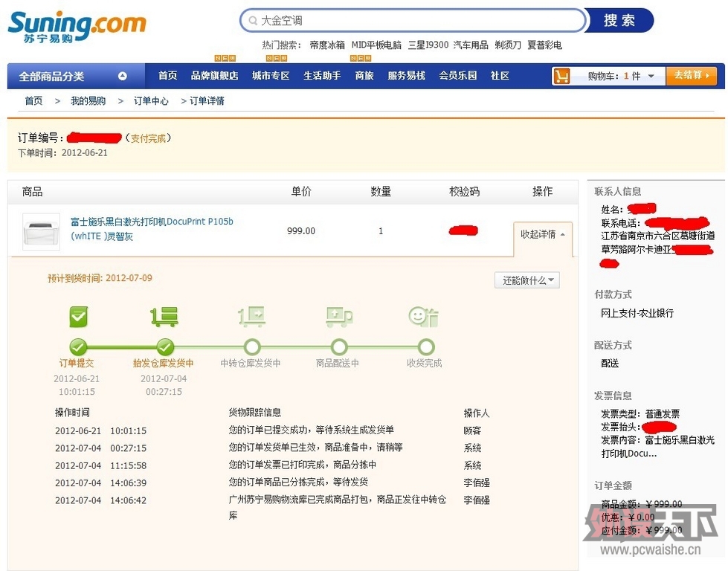The image size is (728, 571).
Task: Open the 首页 nav bar item
Action: [x=167, y=76]
